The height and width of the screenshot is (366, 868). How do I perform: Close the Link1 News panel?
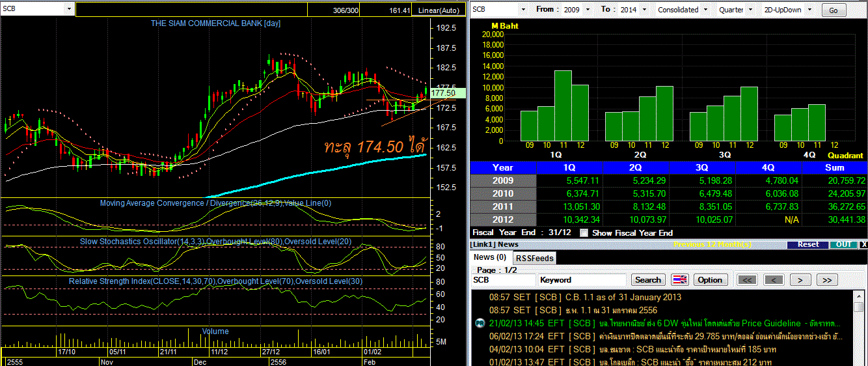coord(863,245)
